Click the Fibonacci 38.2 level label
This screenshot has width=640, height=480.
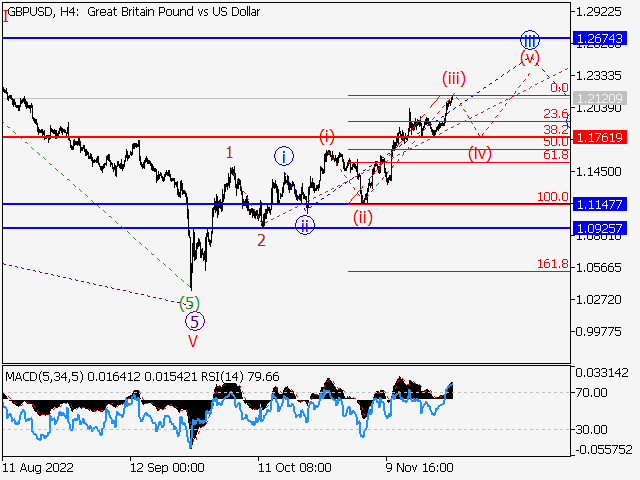[556, 129]
